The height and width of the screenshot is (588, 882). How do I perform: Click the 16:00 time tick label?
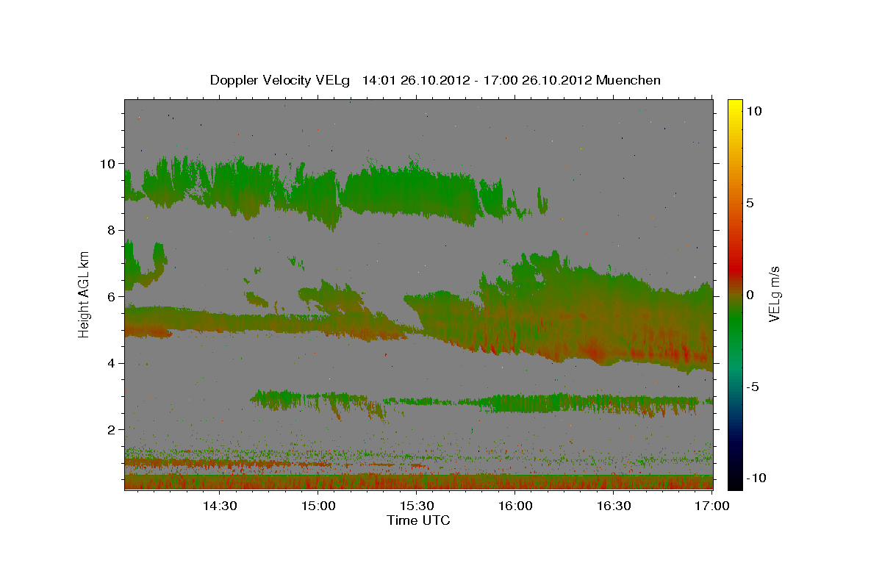click(516, 506)
